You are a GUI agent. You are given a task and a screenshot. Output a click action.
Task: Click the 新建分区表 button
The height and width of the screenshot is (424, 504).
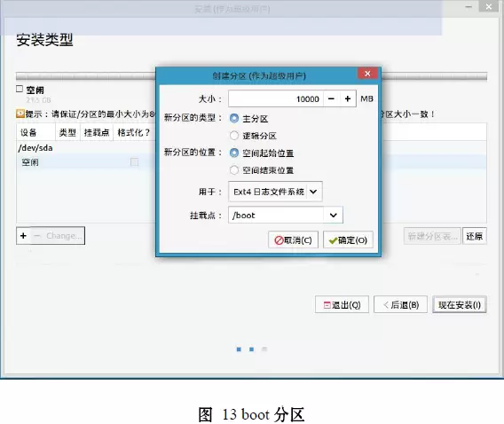(x=432, y=237)
